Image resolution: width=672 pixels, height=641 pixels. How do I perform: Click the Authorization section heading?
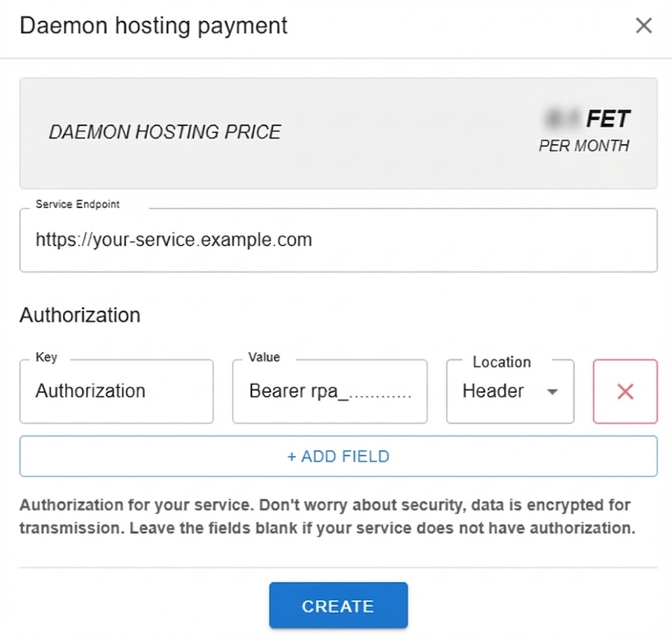point(79,315)
